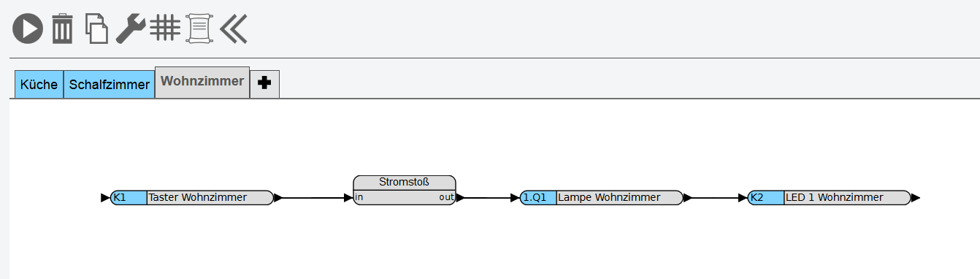Click the double left chevron icon
The width and height of the screenshot is (980, 279).
tap(233, 28)
